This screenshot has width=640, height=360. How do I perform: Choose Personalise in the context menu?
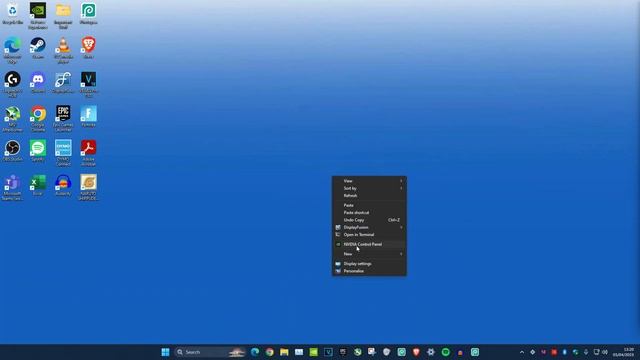(x=369, y=271)
